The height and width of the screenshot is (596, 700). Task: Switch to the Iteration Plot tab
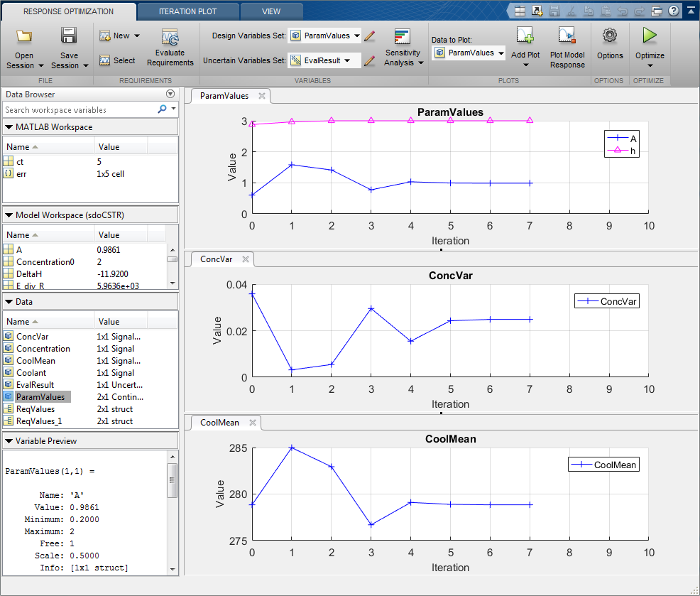187,11
